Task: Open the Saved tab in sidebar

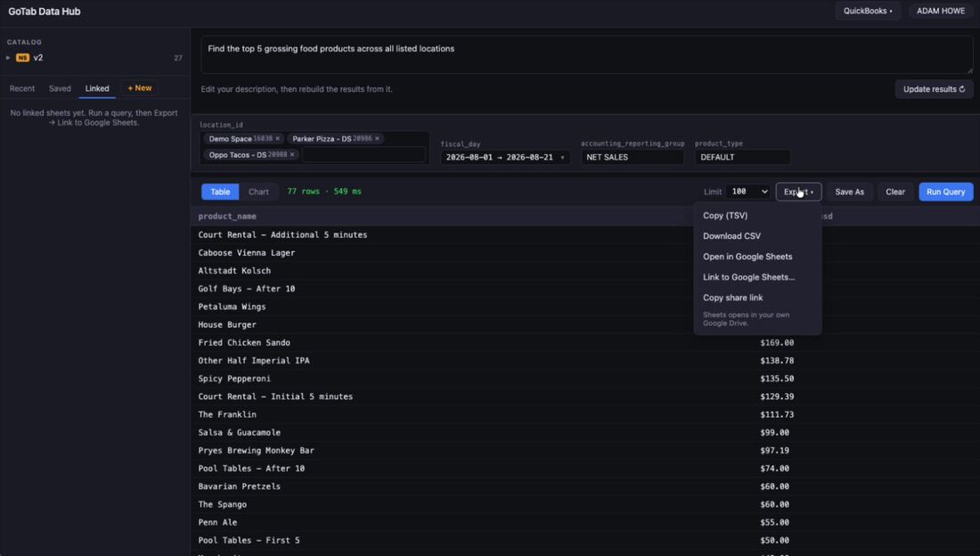Action: click(x=60, y=88)
